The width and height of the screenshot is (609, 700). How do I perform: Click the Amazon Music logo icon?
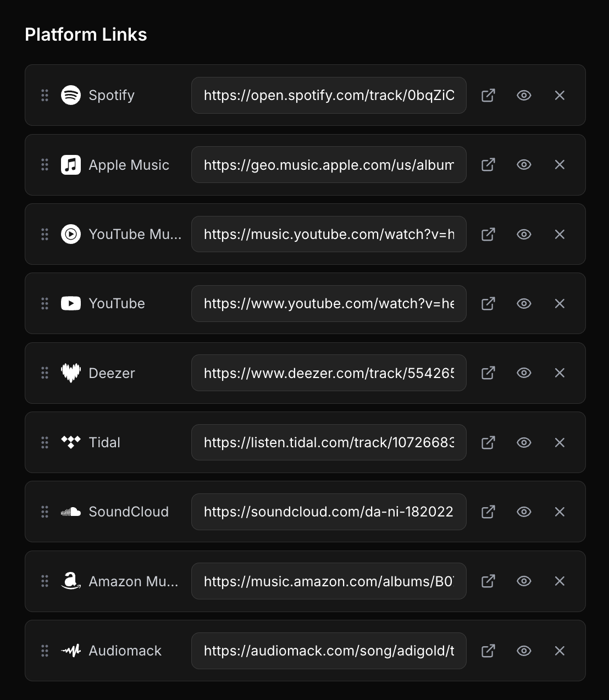(71, 581)
